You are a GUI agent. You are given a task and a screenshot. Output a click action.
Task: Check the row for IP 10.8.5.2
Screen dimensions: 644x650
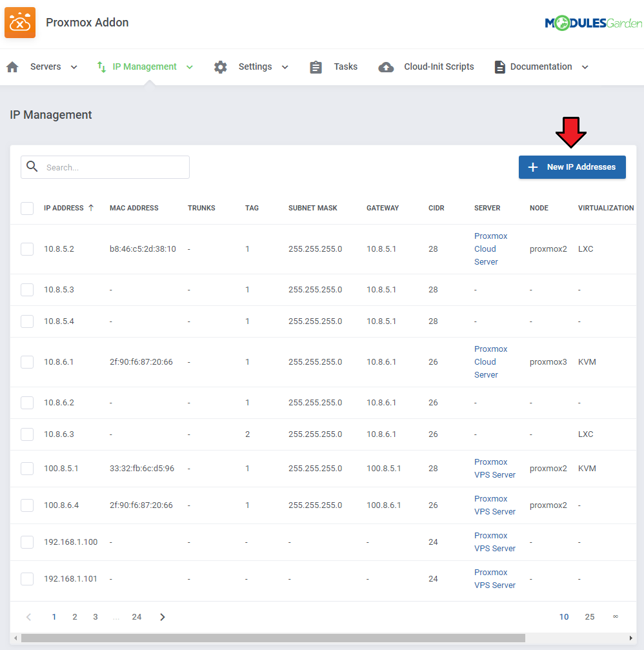coord(27,249)
